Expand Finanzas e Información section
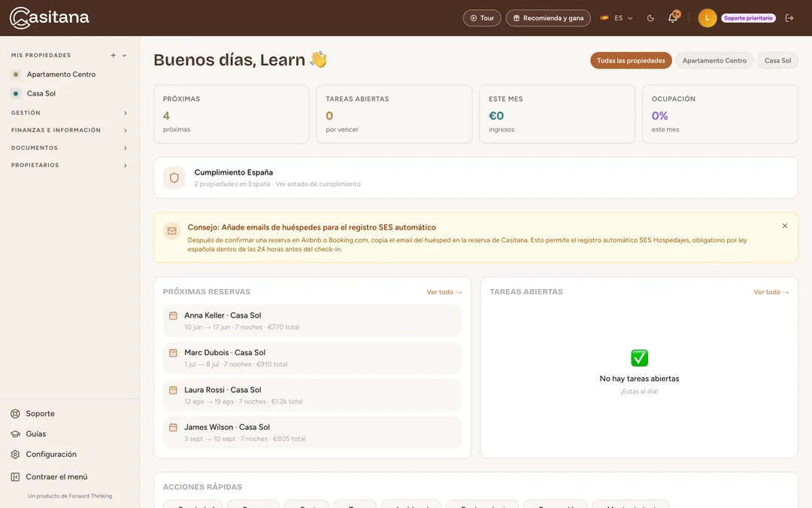Viewport: 812px width, 508px height. (x=69, y=130)
